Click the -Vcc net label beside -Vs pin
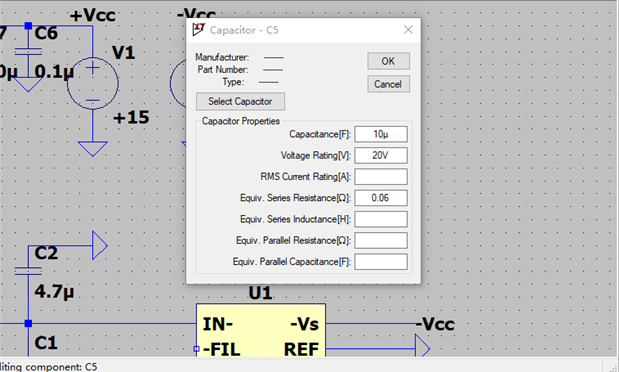The image size is (619, 372). click(435, 324)
